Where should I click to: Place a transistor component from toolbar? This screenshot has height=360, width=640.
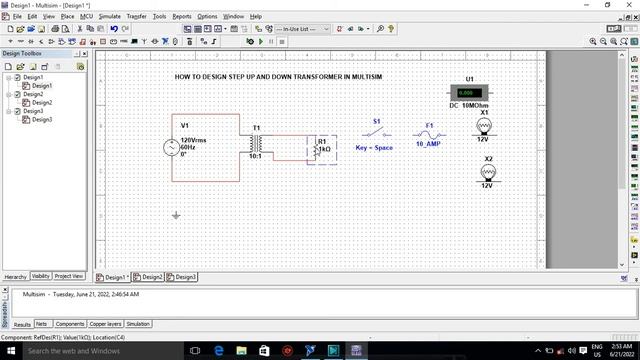pos(41,42)
